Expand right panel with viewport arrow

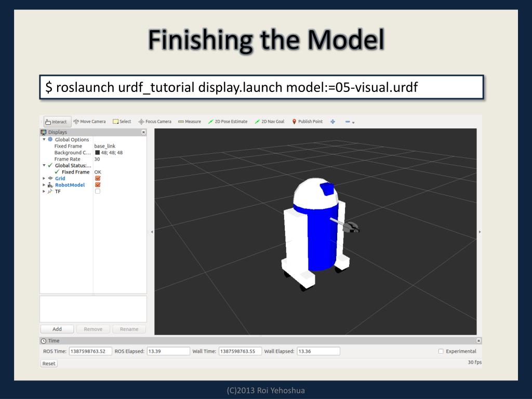coord(480,232)
